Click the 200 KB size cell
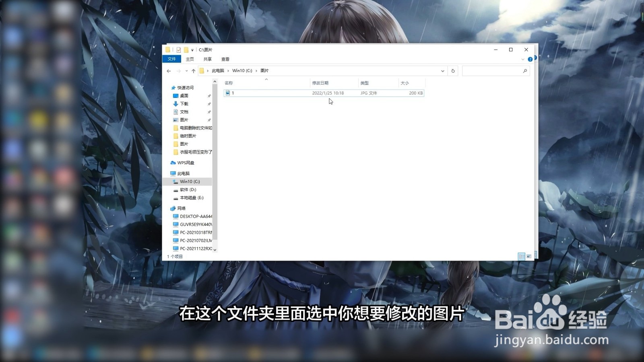644x362 pixels. tap(416, 93)
